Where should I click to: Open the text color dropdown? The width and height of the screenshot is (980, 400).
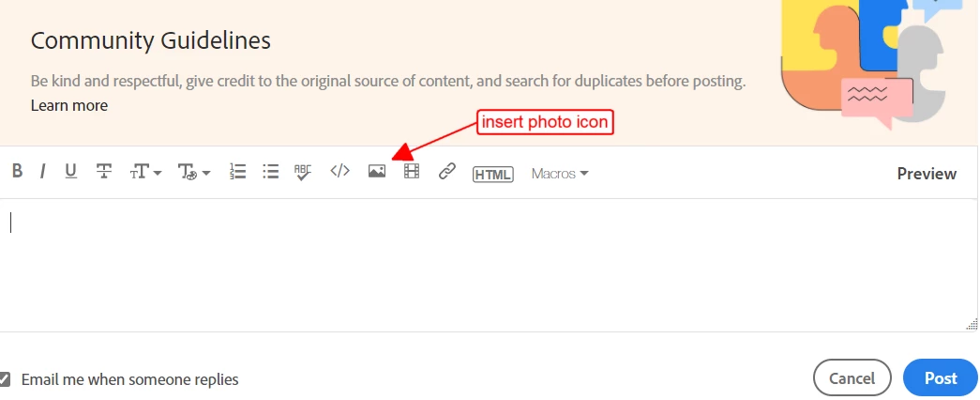coord(194,172)
